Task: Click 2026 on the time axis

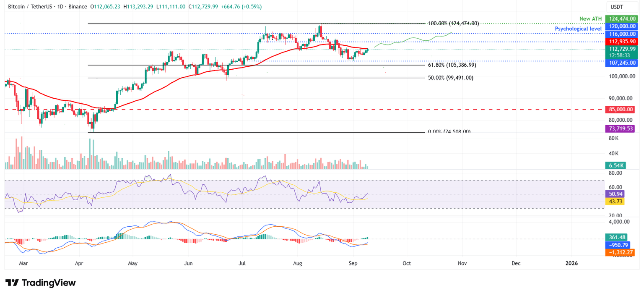Action: tap(572, 263)
